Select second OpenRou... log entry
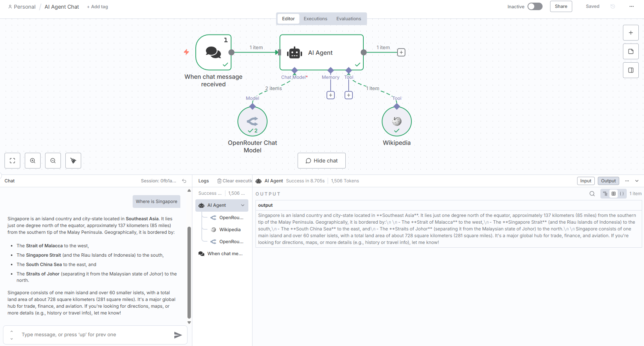Screen dimensions: 644x346 [227, 242]
